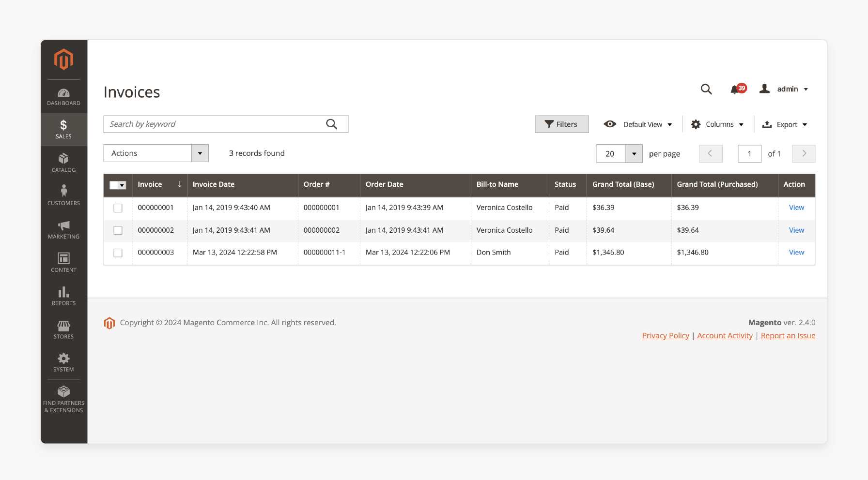
Task: Toggle Default View eye icon
Action: [x=610, y=124]
